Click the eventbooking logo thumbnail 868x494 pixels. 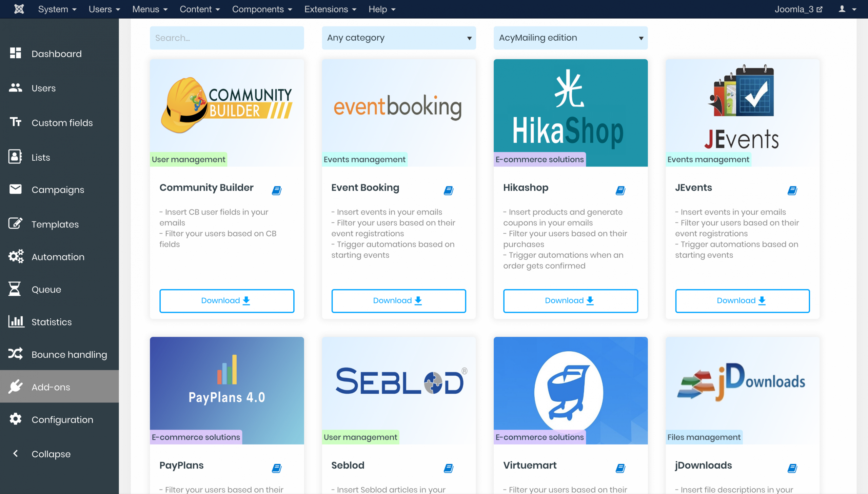(398, 113)
